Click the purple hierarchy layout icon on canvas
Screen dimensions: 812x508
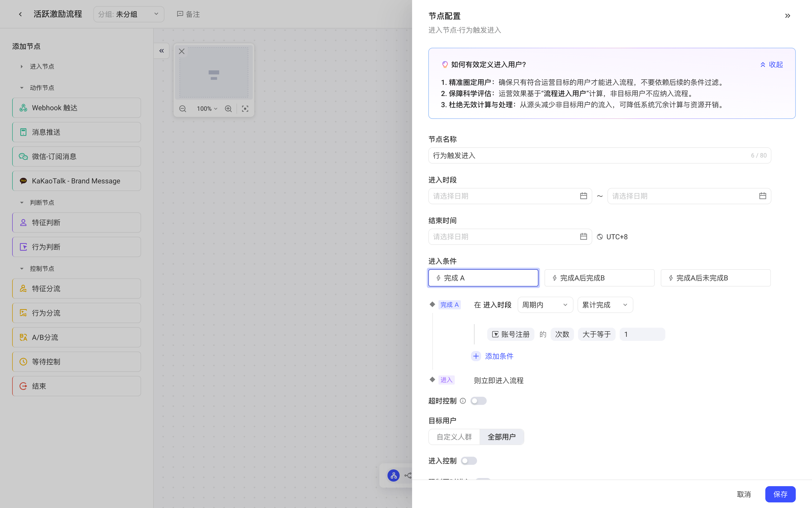coord(393,475)
